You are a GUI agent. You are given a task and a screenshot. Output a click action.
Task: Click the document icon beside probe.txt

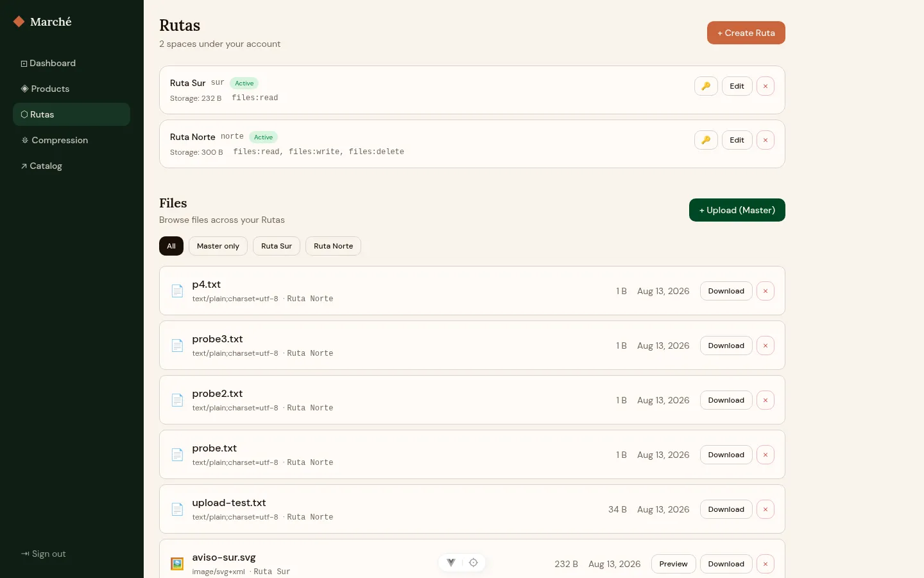pos(177,455)
